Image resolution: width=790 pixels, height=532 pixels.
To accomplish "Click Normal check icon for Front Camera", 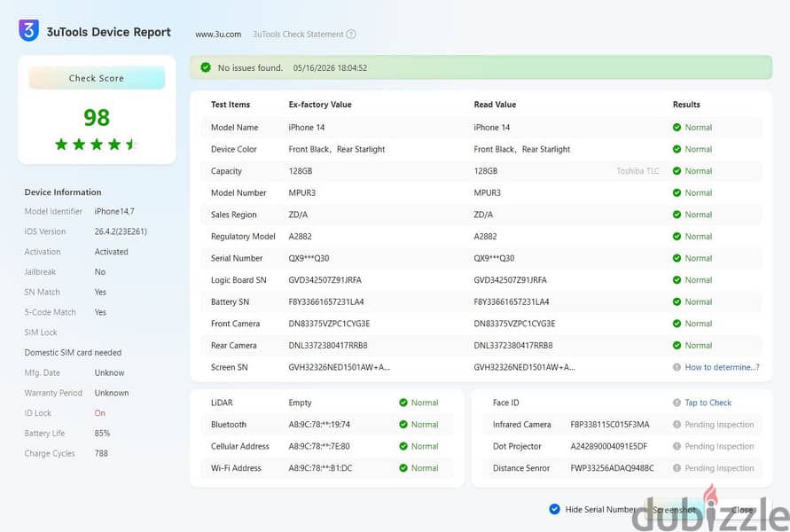I will tap(677, 324).
